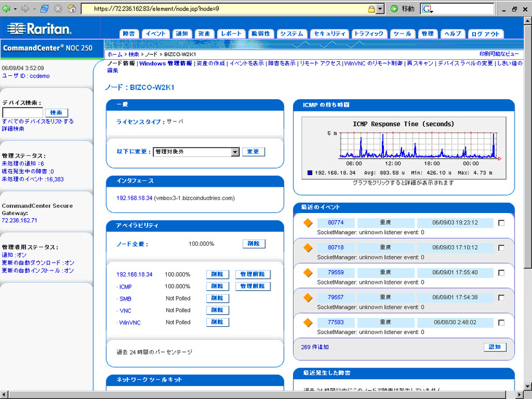Switch to the 通知 tab
This screenshot has width=532, height=399.
tap(182, 33)
